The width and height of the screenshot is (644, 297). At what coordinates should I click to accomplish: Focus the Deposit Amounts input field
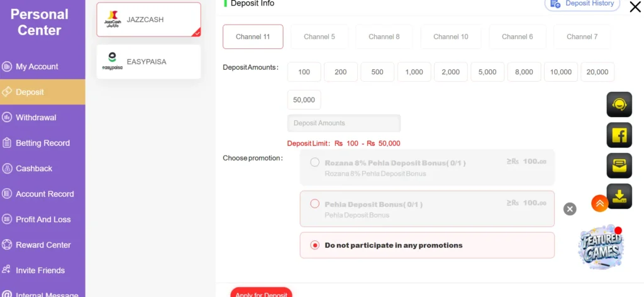click(344, 123)
